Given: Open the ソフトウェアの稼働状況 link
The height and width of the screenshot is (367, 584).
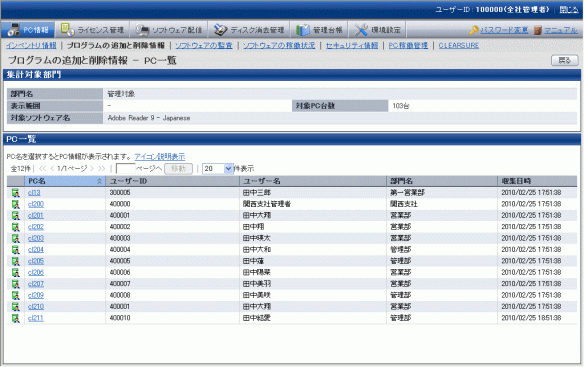Looking at the screenshot, I should tap(279, 45).
